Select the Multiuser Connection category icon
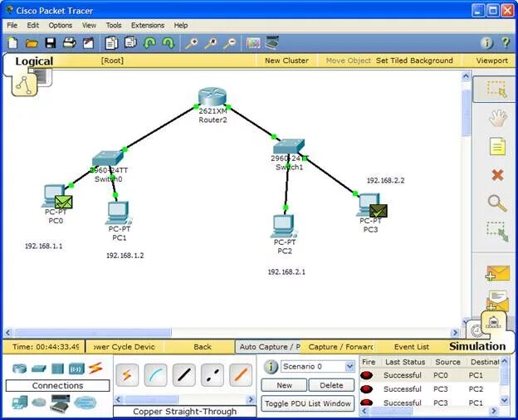The width and height of the screenshot is (518, 420). [86, 403]
